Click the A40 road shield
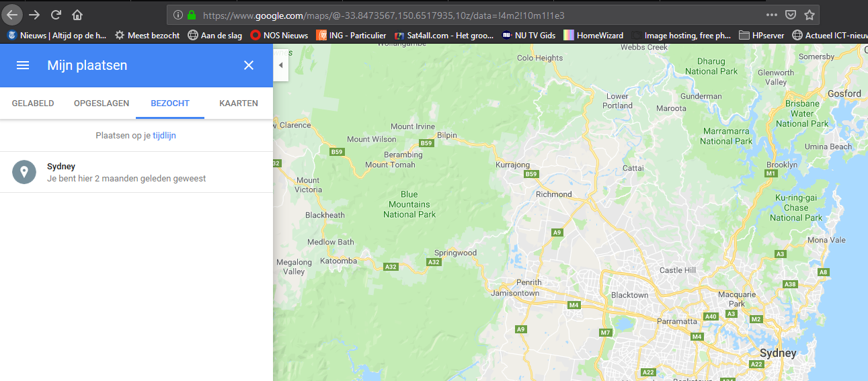The image size is (868, 381). coord(711,316)
